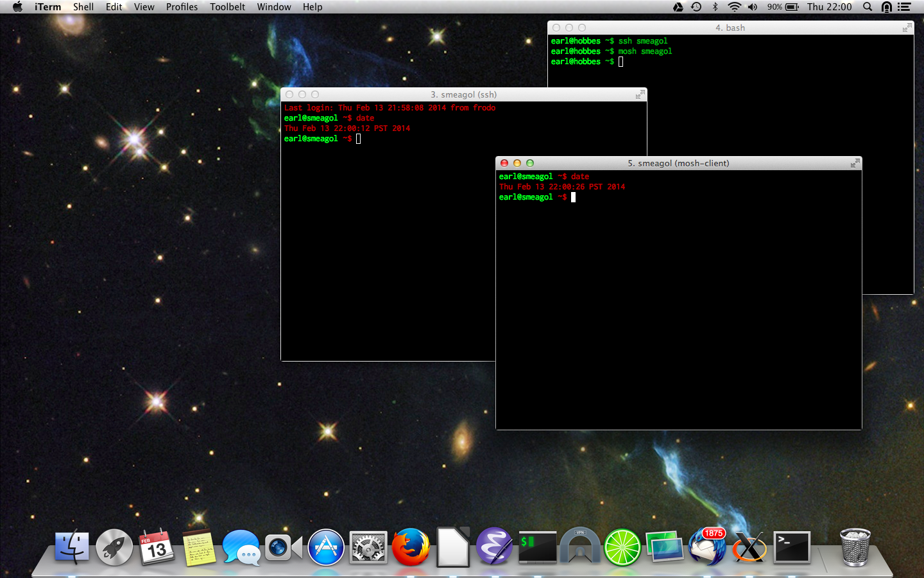924x578 pixels.
Task: Launch Firefox from the dock
Action: pyautogui.click(x=411, y=547)
